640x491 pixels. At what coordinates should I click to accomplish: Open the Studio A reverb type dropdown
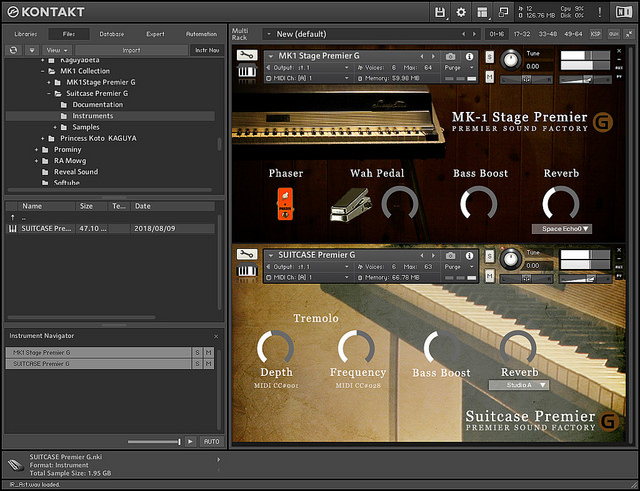(x=519, y=385)
